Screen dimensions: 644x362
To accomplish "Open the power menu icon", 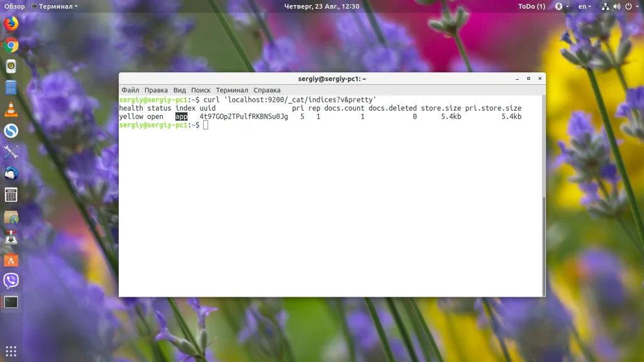I will [629, 6].
